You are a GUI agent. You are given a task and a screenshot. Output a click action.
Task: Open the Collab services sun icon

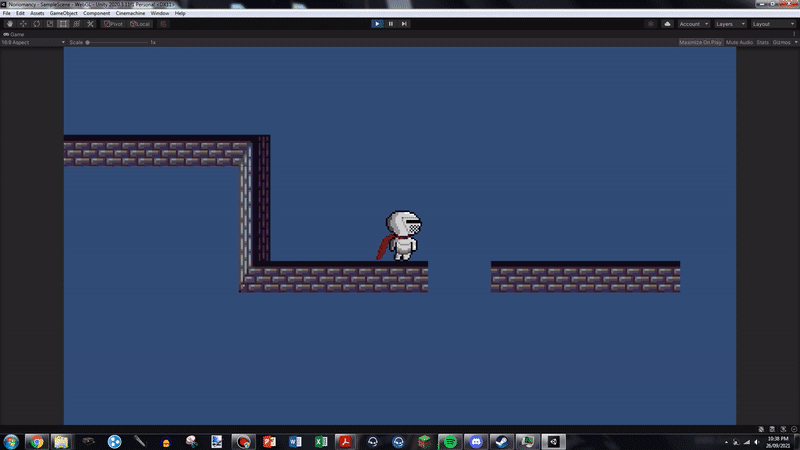click(x=651, y=24)
